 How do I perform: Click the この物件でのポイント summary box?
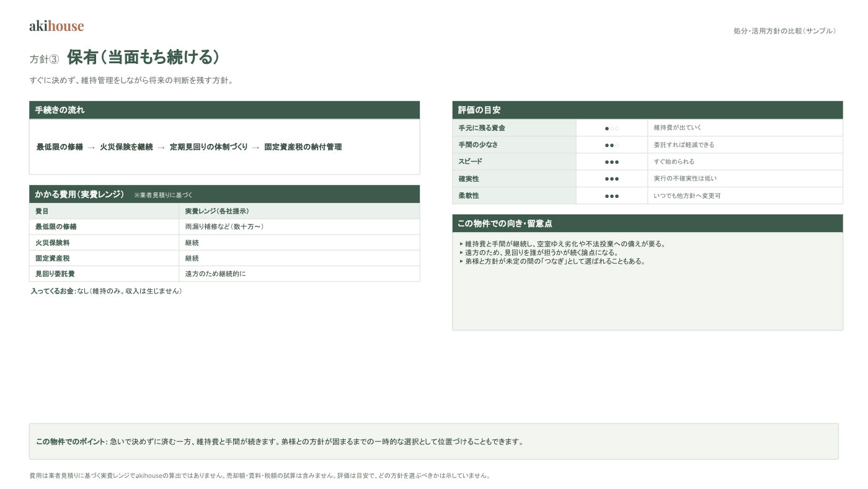click(433, 442)
